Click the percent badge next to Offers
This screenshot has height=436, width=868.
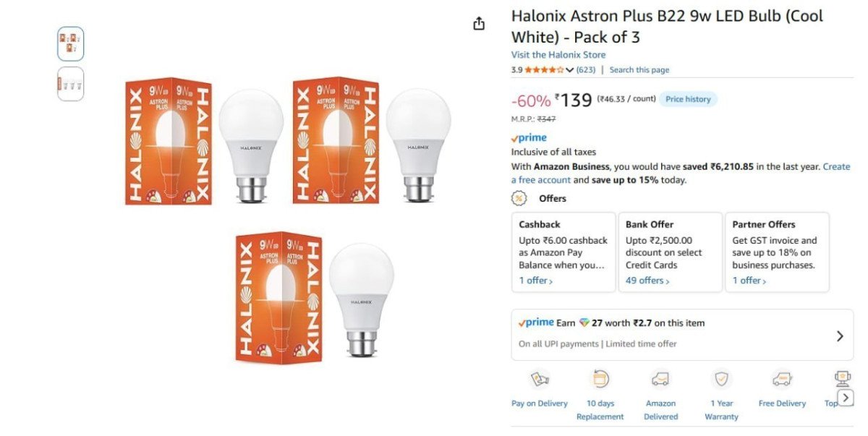(517, 198)
